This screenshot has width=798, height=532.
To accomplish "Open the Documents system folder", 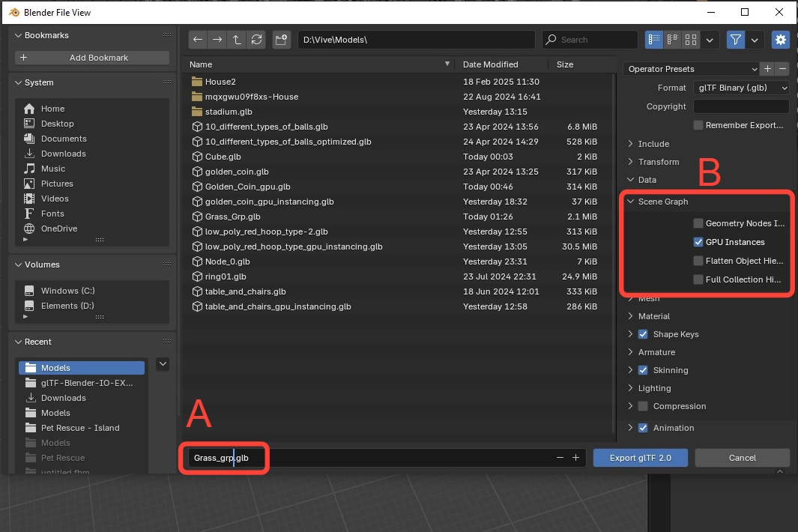I will tap(64, 139).
